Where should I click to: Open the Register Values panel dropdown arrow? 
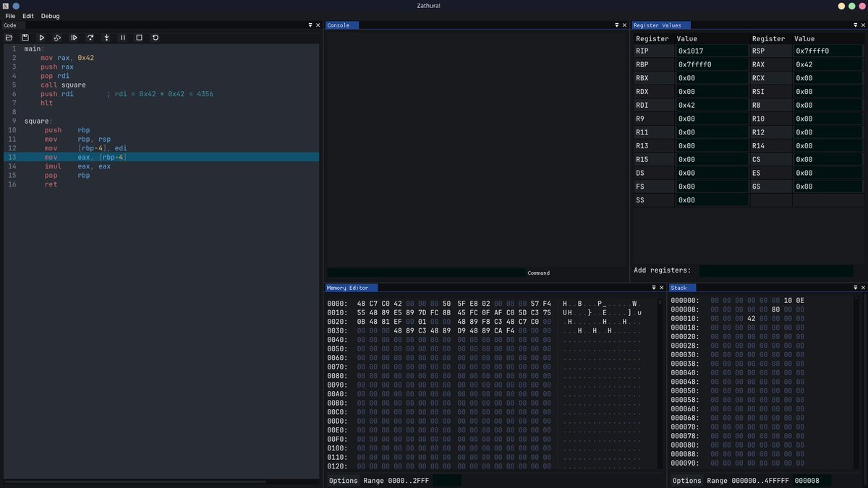tap(856, 25)
